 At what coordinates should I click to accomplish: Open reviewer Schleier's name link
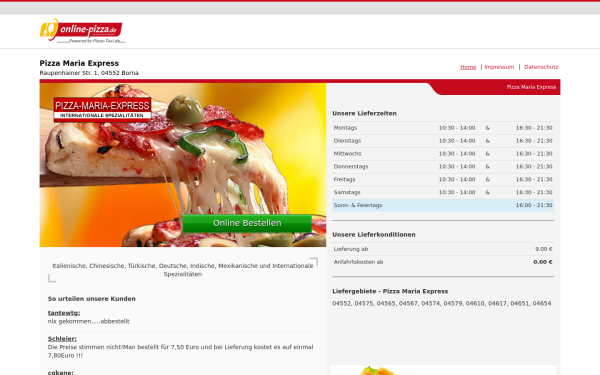62,339
